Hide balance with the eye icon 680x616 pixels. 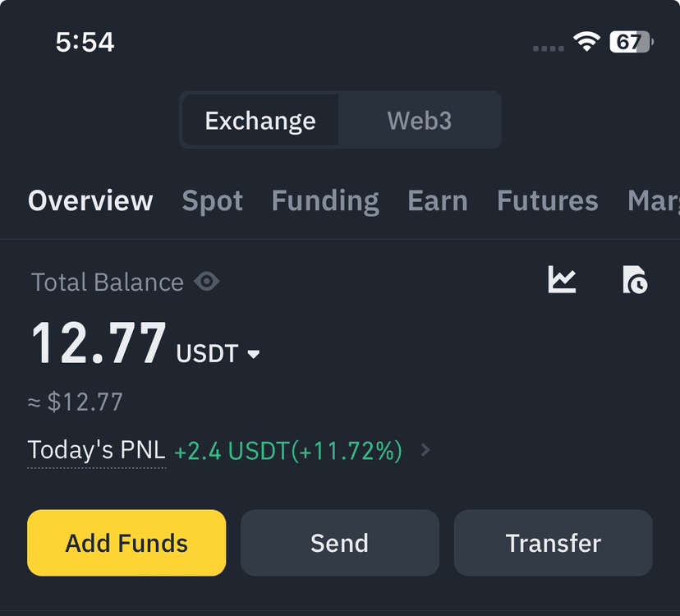pos(207,282)
